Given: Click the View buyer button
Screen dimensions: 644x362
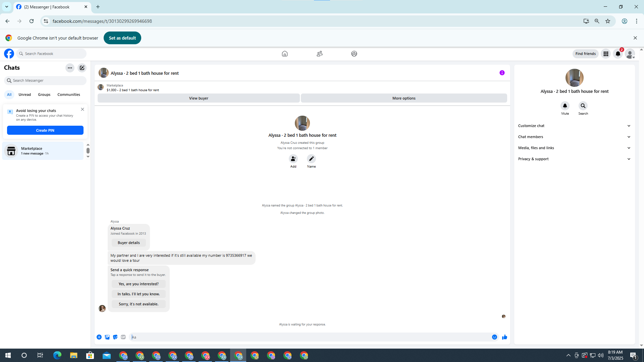Looking at the screenshot, I should 198,98.
